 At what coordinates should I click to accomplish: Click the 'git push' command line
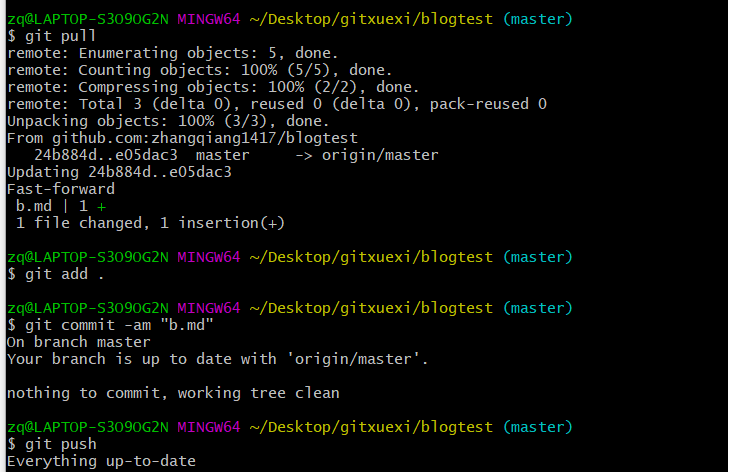pos(52,444)
